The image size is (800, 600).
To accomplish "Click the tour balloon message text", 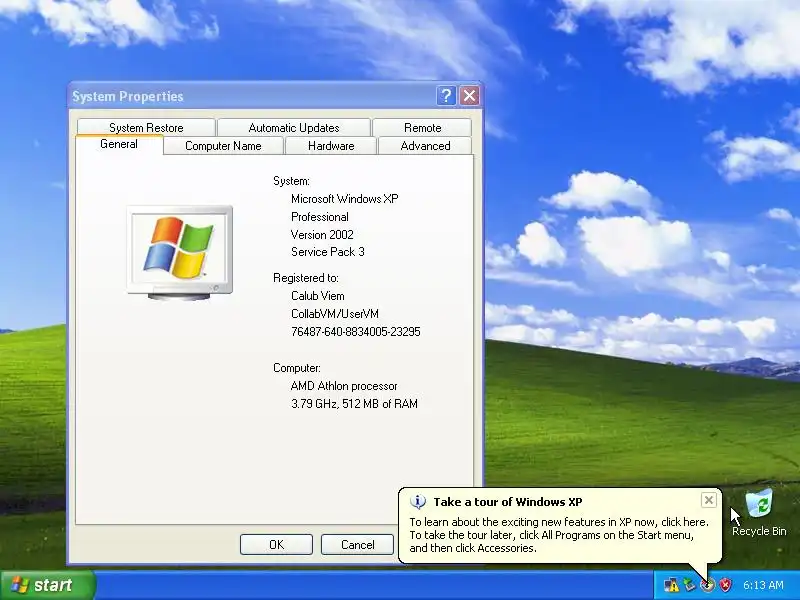I will pyautogui.click(x=559, y=535).
